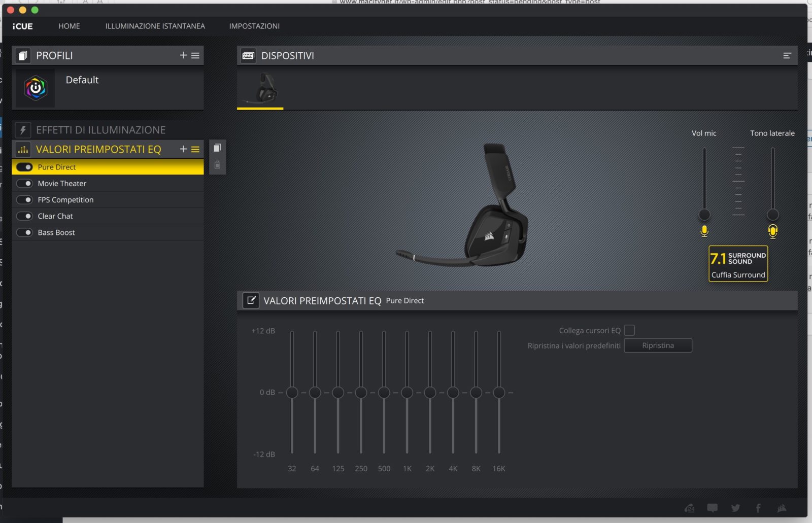Open the Valori Preimpostati EQ list menu
This screenshot has height=523, width=812.
pyautogui.click(x=195, y=149)
